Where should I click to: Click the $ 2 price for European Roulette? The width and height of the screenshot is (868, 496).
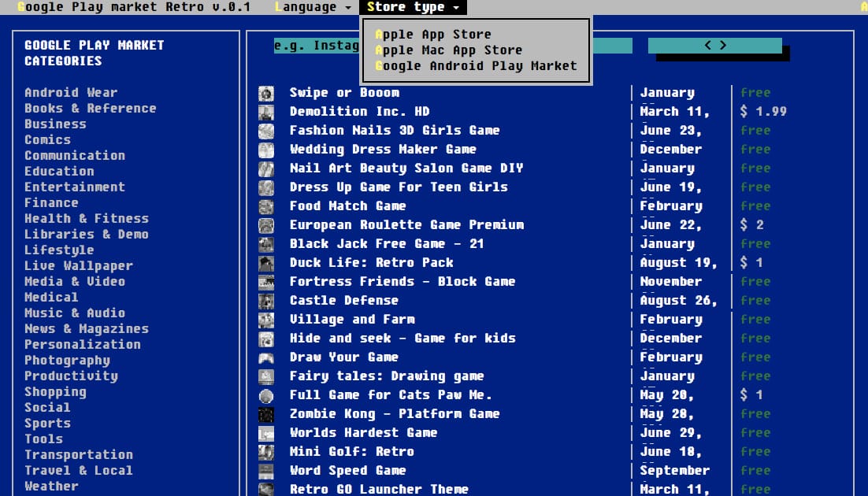click(x=751, y=224)
